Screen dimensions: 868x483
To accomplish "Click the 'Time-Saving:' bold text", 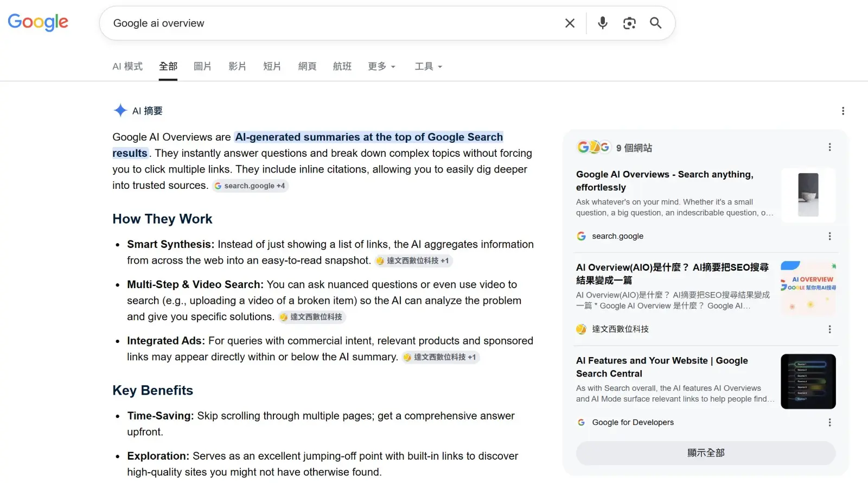I will [161, 416].
